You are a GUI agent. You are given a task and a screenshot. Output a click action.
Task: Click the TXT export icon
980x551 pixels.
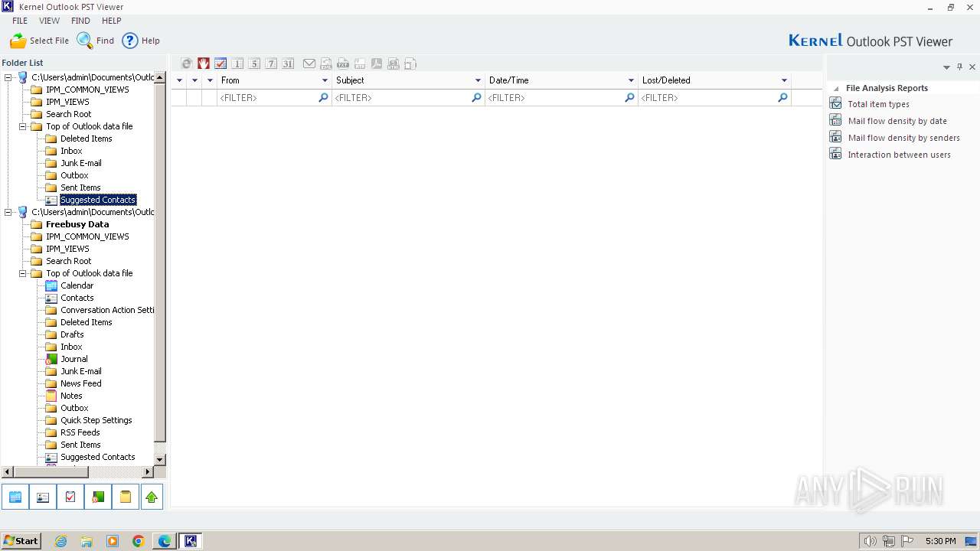coord(343,64)
